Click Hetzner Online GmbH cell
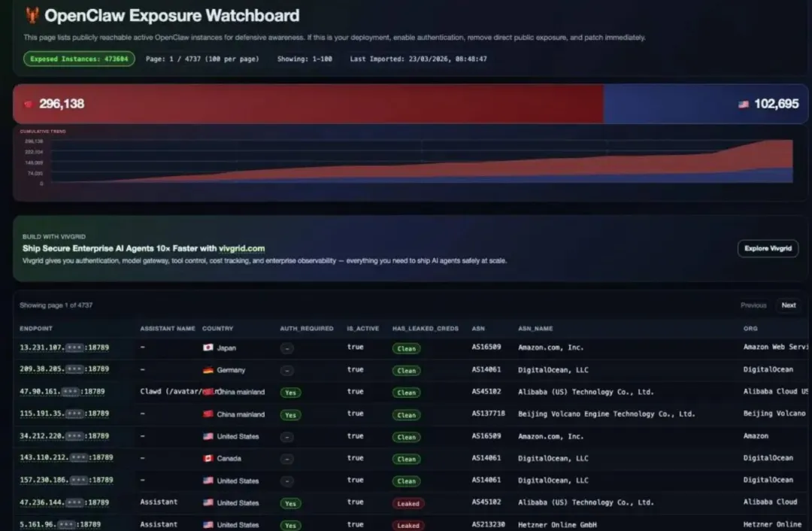The width and height of the screenshot is (812, 531). point(557,525)
